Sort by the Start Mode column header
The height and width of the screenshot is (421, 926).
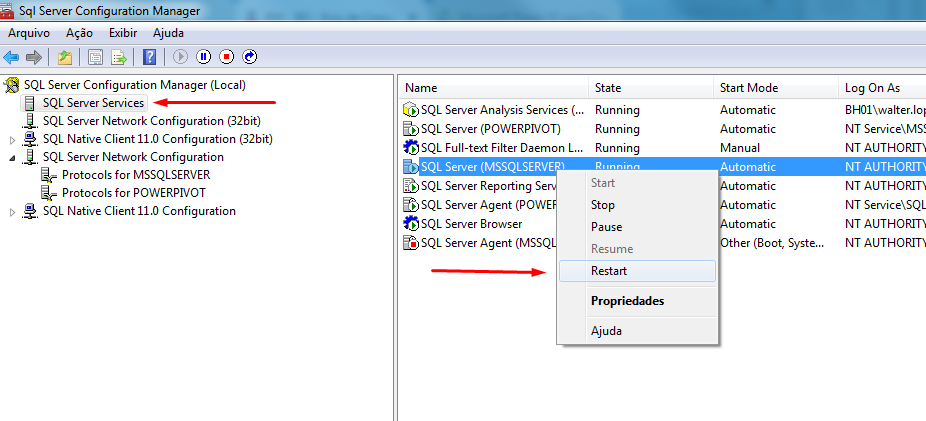click(x=776, y=88)
